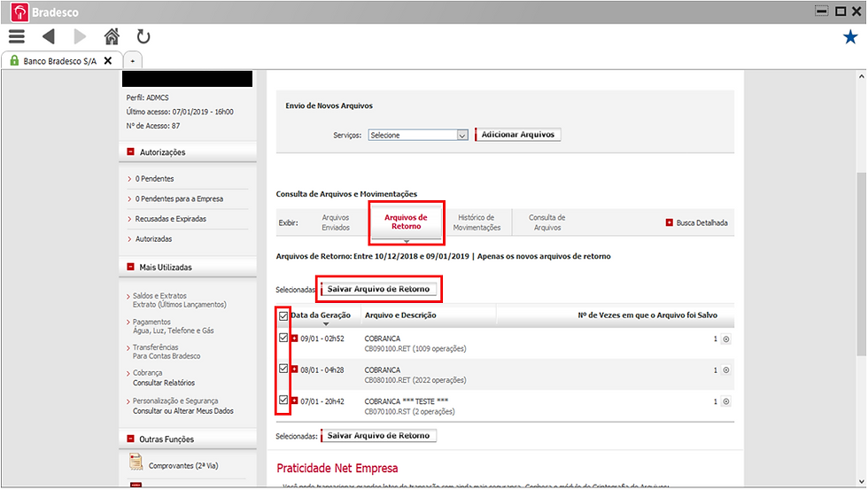The width and height of the screenshot is (868, 490).
Task: Reload the page with the refresh icon
Action: click(x=143, y=37)
